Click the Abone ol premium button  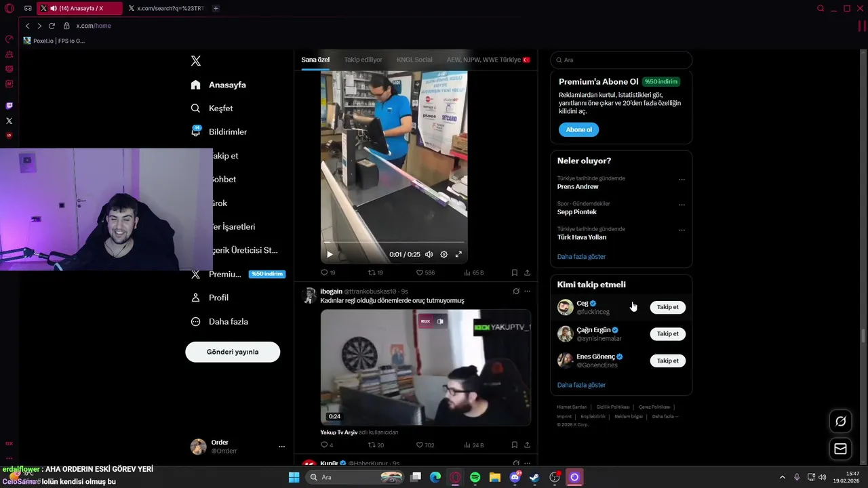(579, 129)
